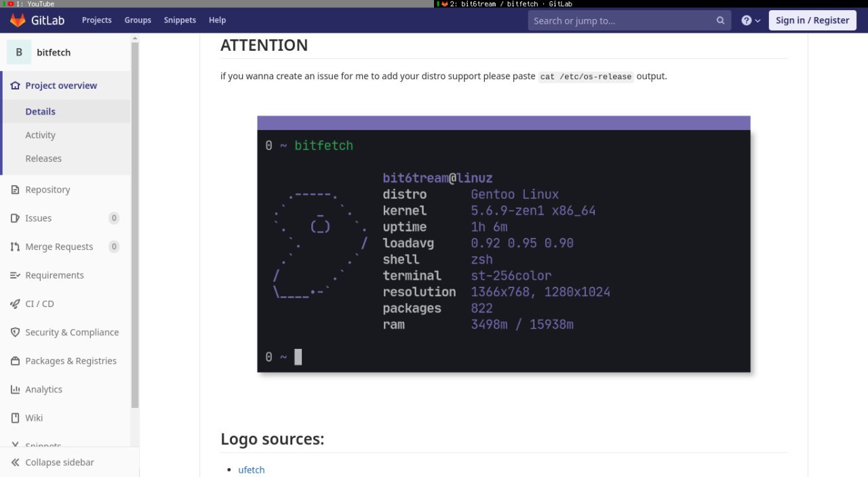Screen dimensions: 868x477
Task: Click the Requirements checklist icon
Action: point(15,275)
